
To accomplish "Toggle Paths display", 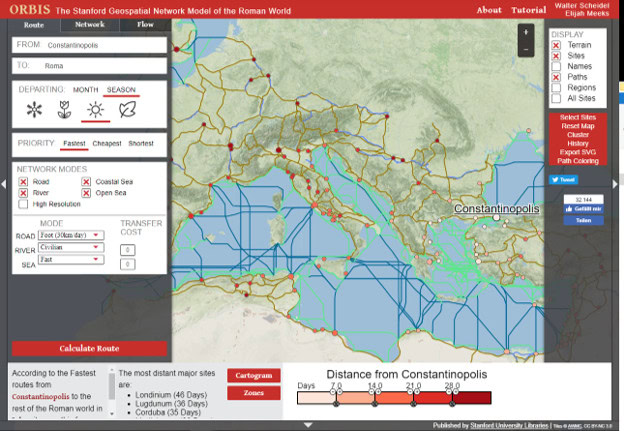I will pyautogui.click(x=556, y=77).
